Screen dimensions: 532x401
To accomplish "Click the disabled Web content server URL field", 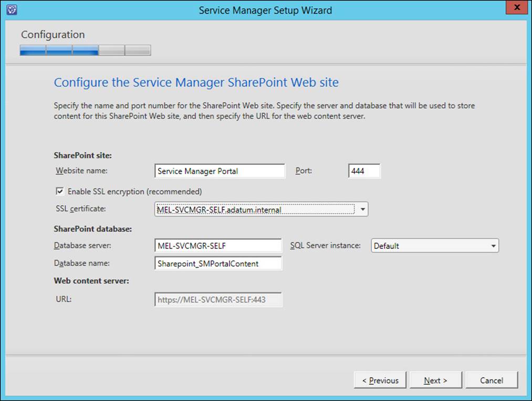I will click(x=218, y=300).
